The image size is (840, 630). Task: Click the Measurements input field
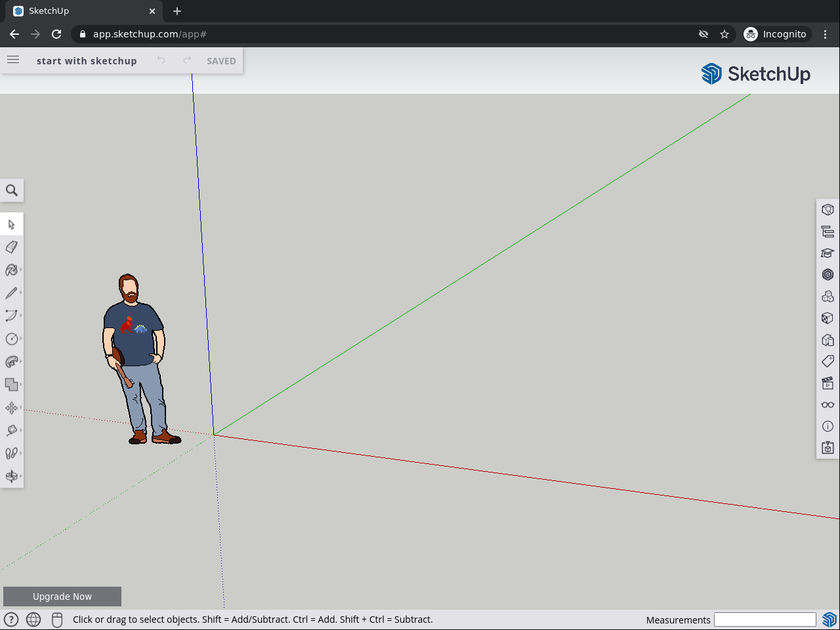(x=765, y=619)
